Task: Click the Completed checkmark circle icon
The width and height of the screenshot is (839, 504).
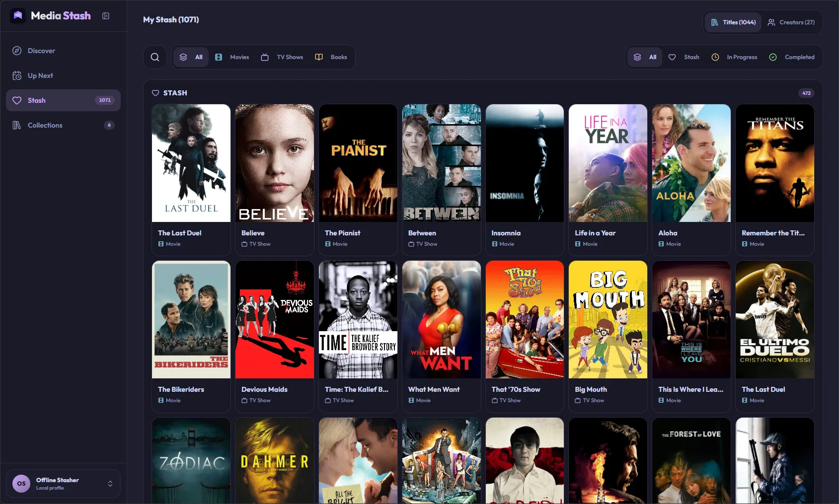Action: pyautogui.click(x=773, y=57)
